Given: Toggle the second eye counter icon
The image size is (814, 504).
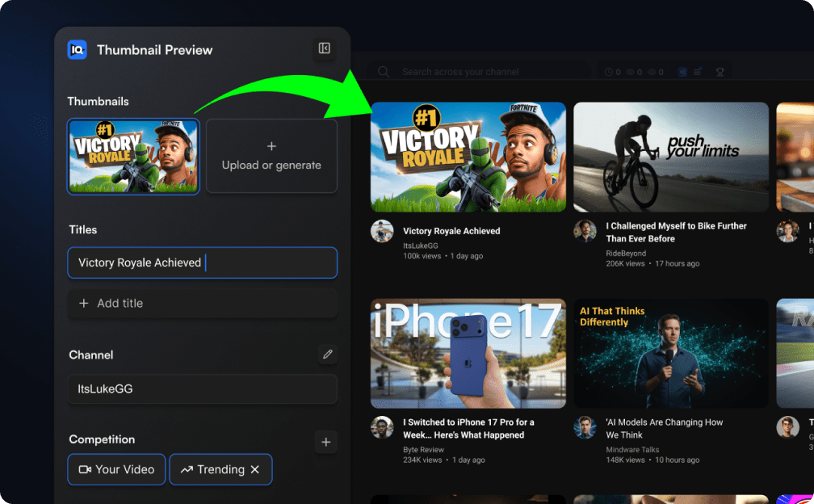Looking at the screenshot, I should [x=652, y=71].
